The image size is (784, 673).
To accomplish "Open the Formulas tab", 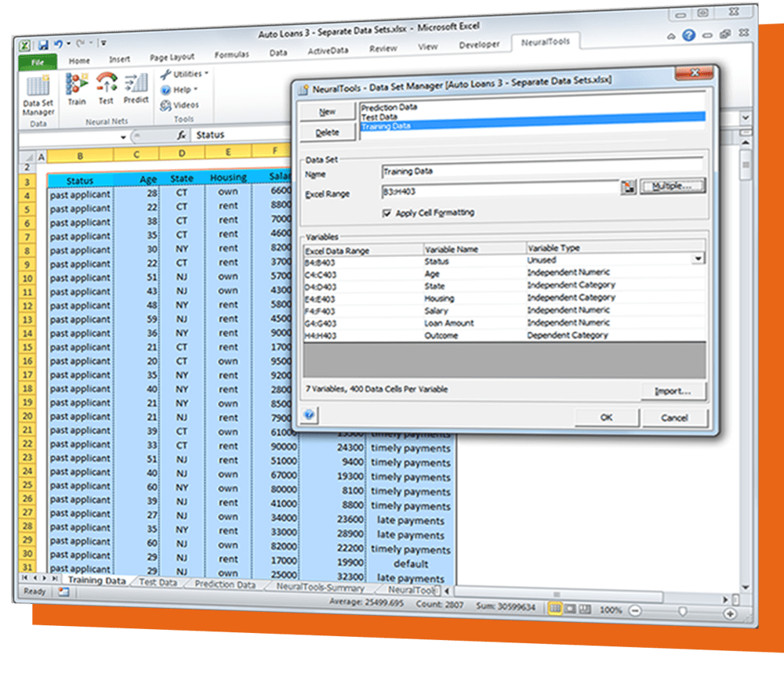I will (231, 55).
